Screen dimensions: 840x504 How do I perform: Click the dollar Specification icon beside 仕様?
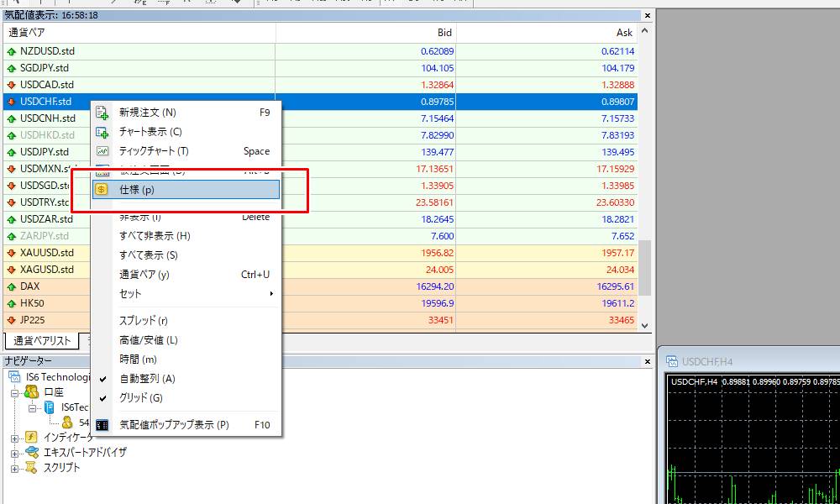click(102, 189)
